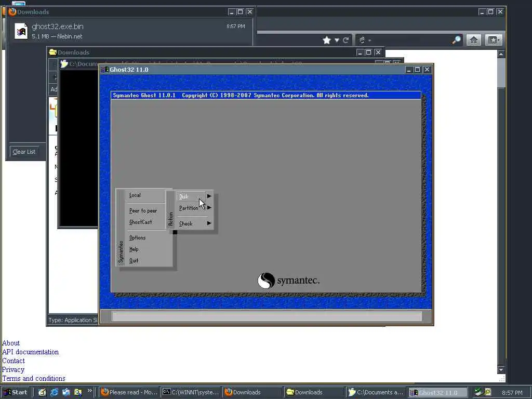Expand the arrow beside Check
The image size is (532, 399).
click(209, 223)
